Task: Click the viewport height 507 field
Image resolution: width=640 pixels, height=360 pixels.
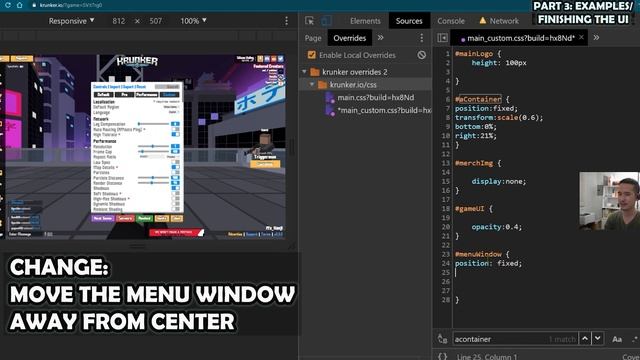Action: pyautogui.click(x=156, y=21)
